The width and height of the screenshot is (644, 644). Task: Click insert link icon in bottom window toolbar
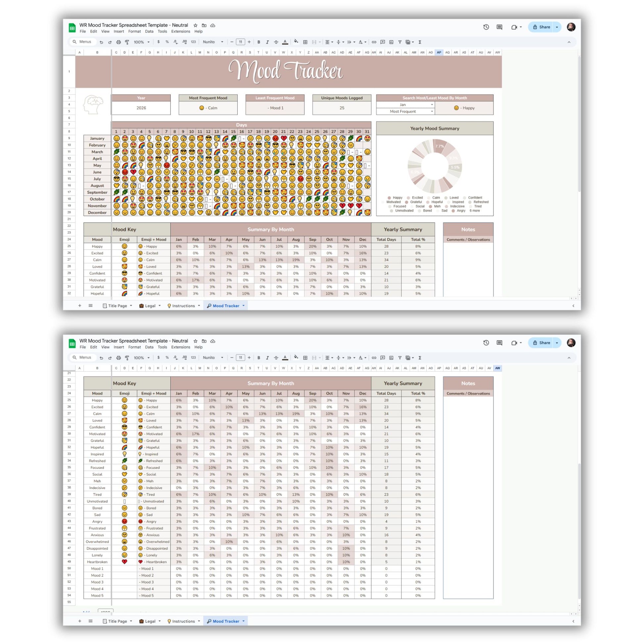[x=374, y=358]
